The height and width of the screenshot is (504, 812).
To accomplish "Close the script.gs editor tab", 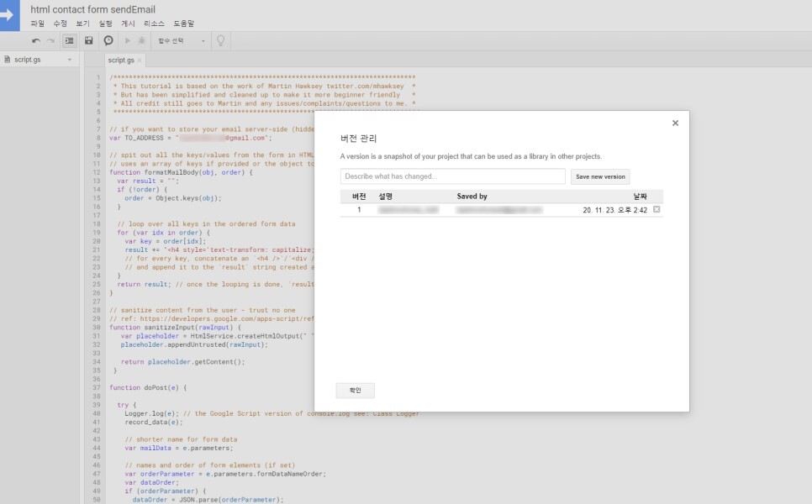I will (140, 60).
